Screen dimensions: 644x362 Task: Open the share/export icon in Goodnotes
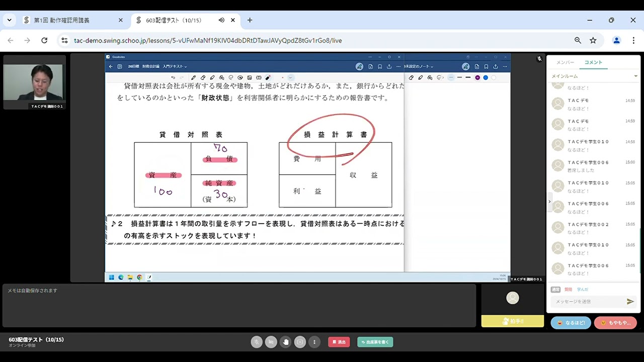coord(389,66)
